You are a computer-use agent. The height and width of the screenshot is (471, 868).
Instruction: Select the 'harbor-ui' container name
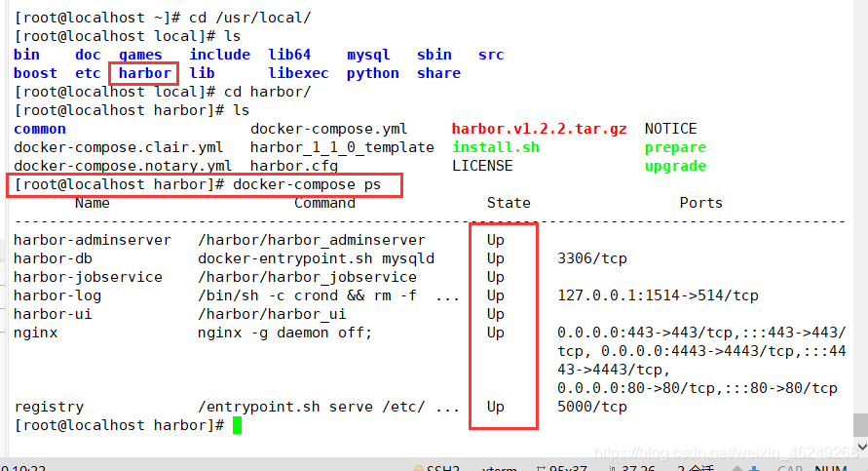coord(54,314)
